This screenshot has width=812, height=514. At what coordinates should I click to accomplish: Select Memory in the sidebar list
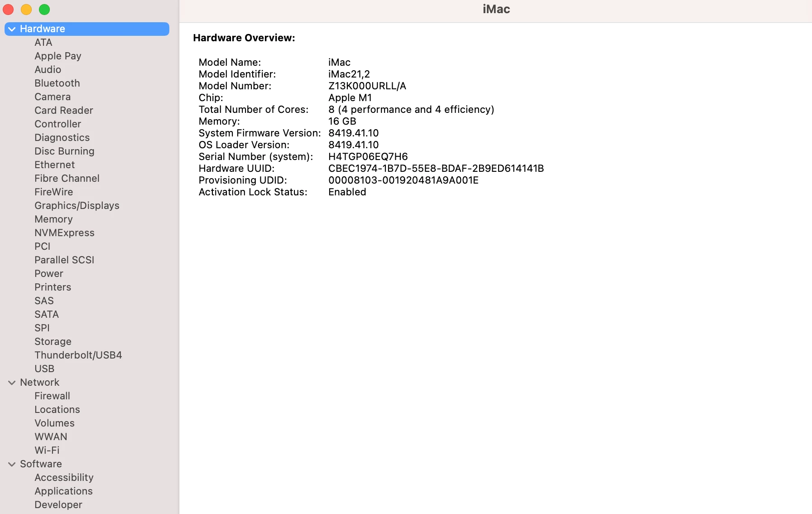coord(53,219)
